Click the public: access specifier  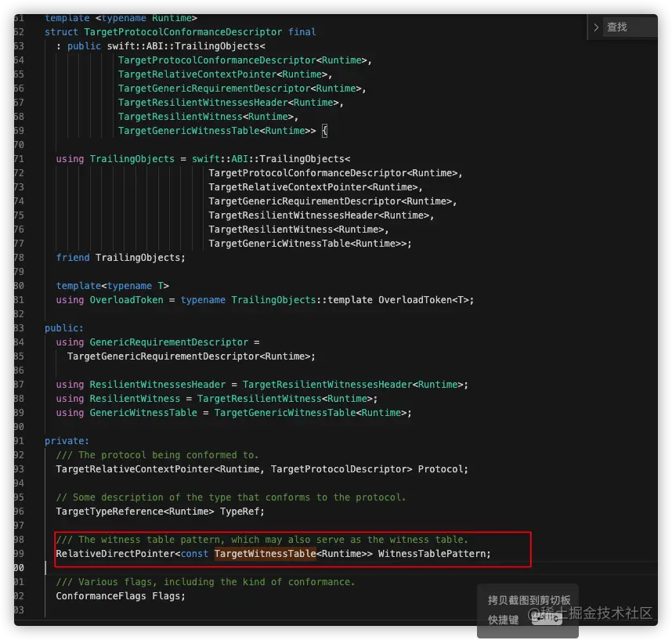click(64, 328)
